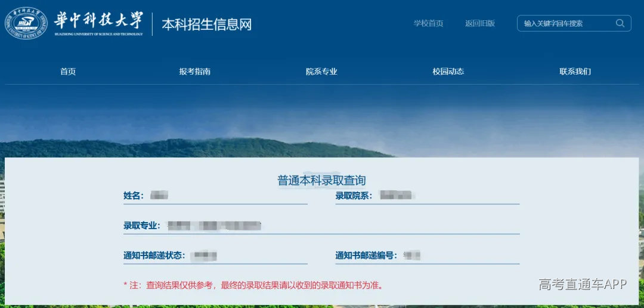The image size is (644, 308).
Task: Click the blurred value beside 录取院系
Action: tap(396, 195)
